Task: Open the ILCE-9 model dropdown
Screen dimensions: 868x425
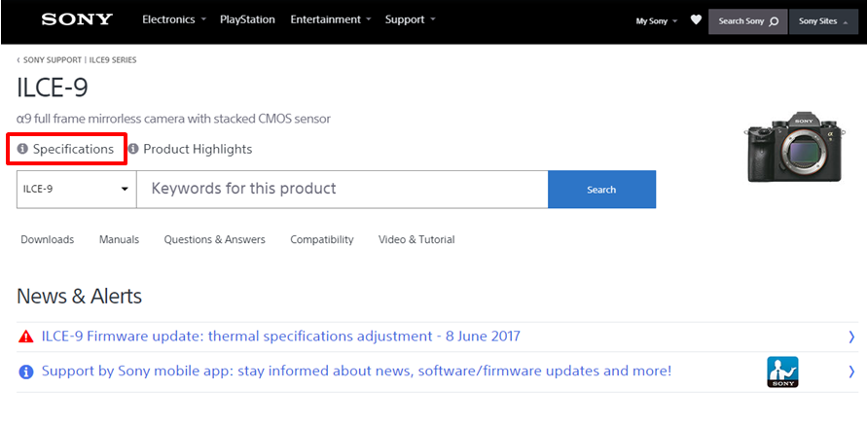Action: 76,190
